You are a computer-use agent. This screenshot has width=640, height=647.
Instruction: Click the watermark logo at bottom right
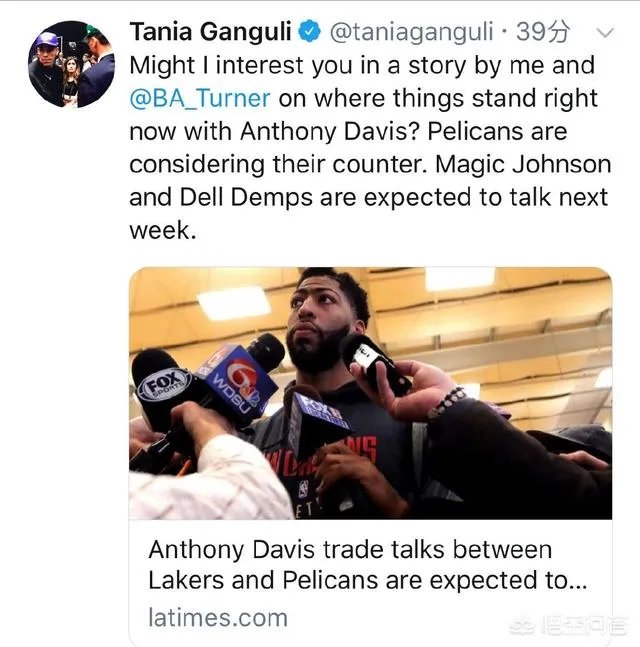(x=569, y=625)
